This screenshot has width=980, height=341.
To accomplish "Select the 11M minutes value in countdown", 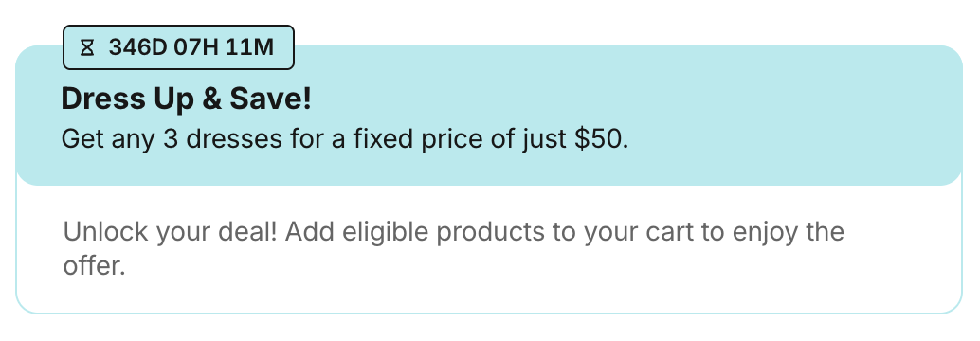I will point(249,47).
